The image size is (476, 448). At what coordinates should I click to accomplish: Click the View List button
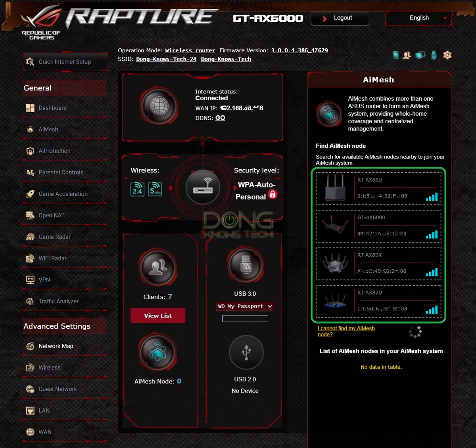157,315
